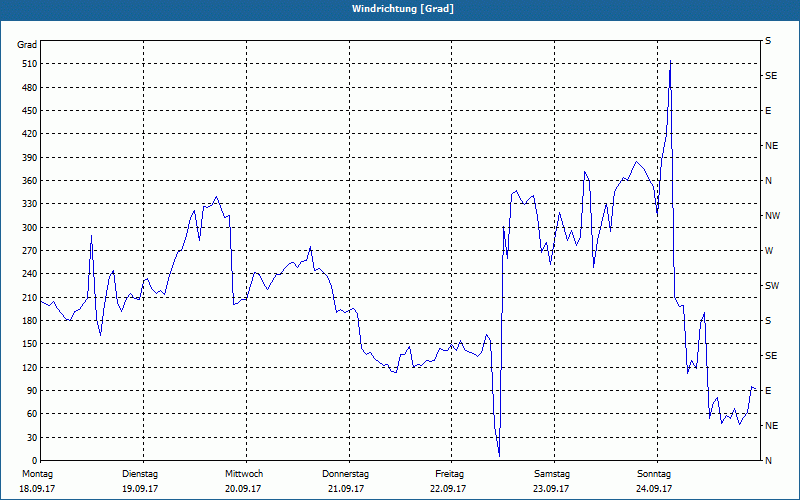Click the 'S' compass label next to 180
This screenshot has height=500, width=800.
pyautogui.click(x=768, y=321)
